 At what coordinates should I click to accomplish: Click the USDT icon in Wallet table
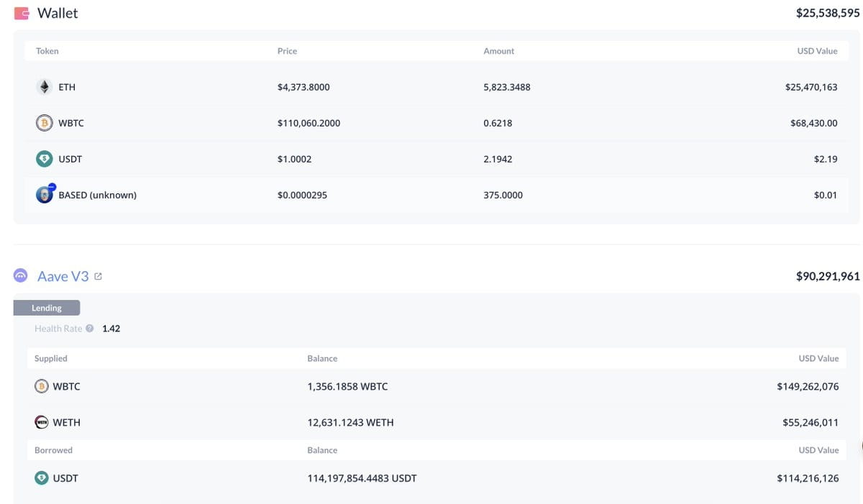click(x=45, y=159)
